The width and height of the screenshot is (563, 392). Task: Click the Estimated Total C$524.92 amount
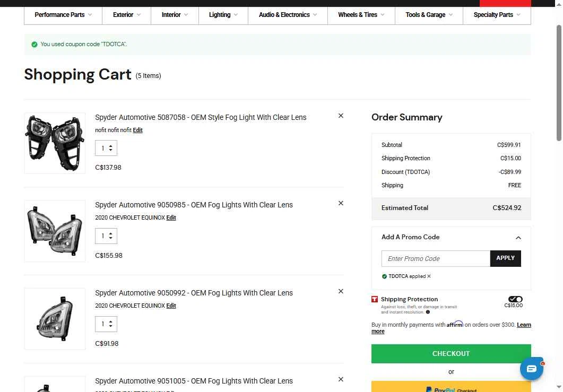pos(507,208)
